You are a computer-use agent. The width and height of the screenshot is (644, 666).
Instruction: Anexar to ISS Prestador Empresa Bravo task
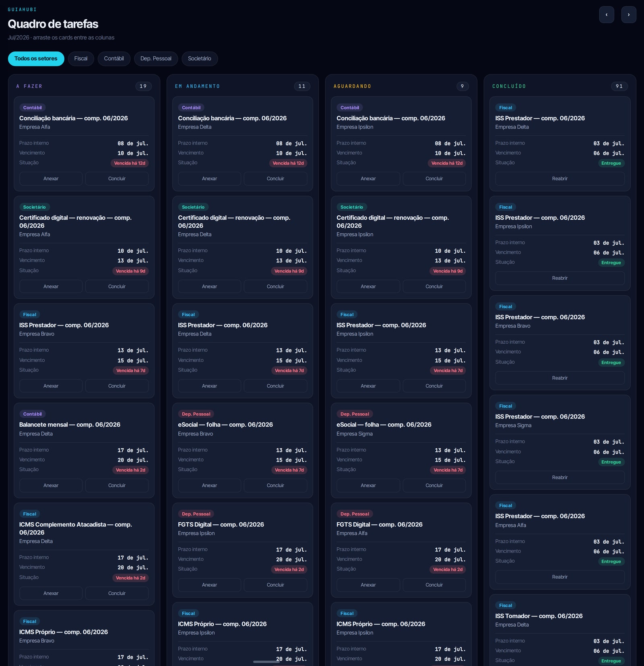51,386
